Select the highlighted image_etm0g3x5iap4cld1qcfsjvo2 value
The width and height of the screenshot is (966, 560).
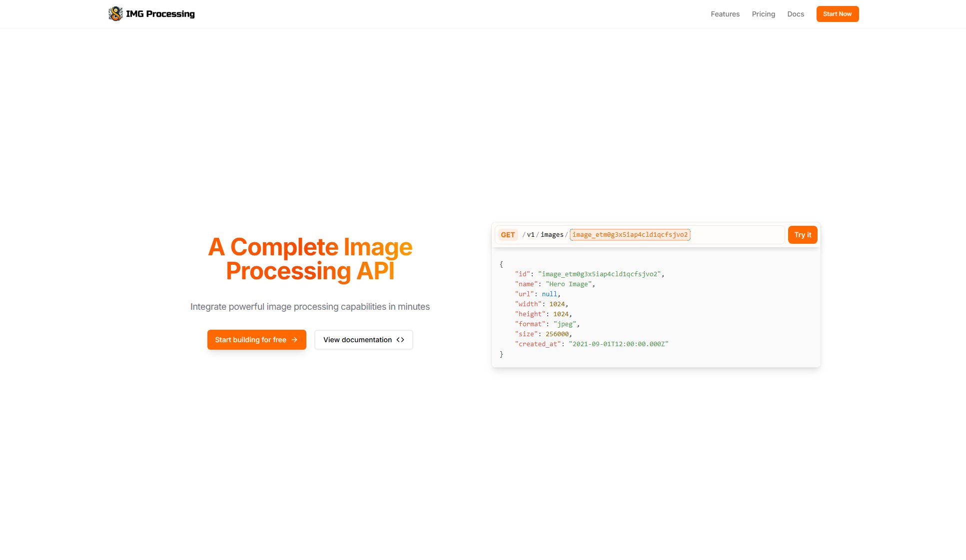(630, 235)
